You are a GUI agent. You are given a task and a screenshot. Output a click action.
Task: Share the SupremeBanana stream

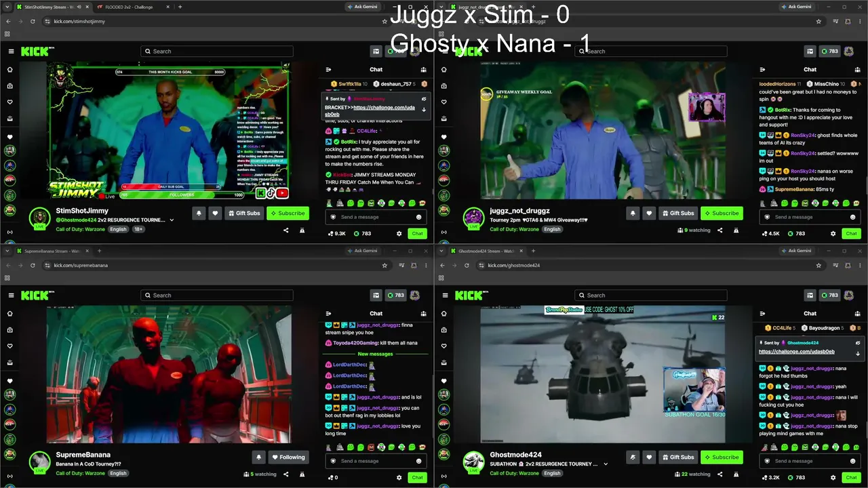(285, 474)
